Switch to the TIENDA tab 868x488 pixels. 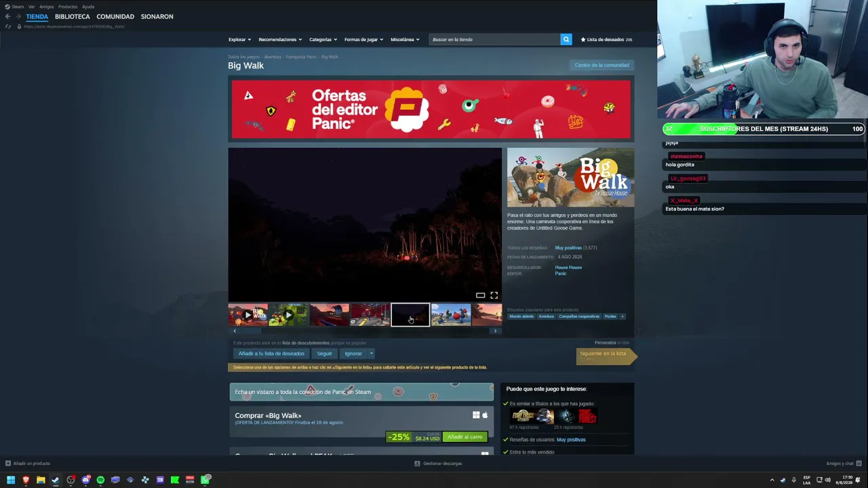[37, 16]
